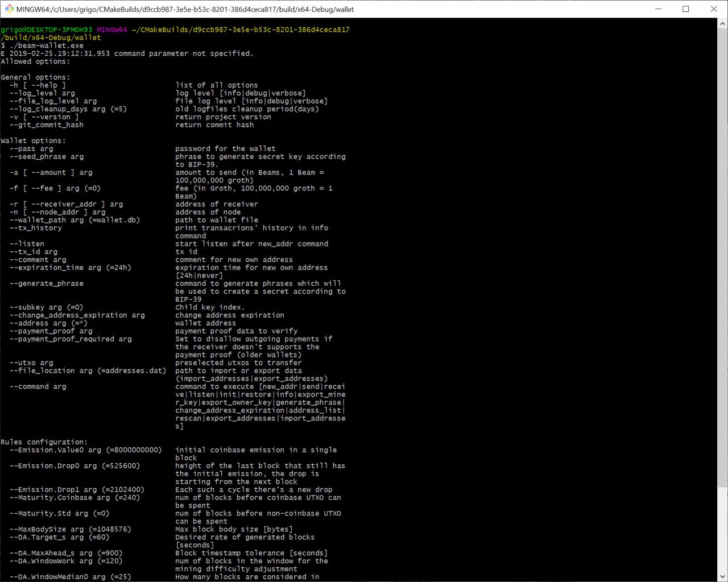Click the Git Bash icon in title bar
728x582 pixels.
click(x=9, y=9)
